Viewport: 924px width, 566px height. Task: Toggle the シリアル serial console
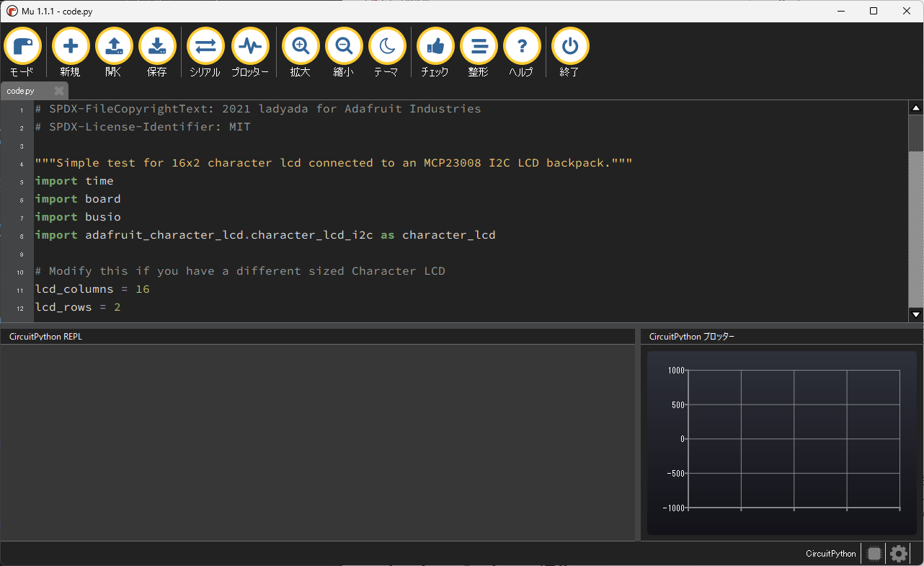(205, 53)
